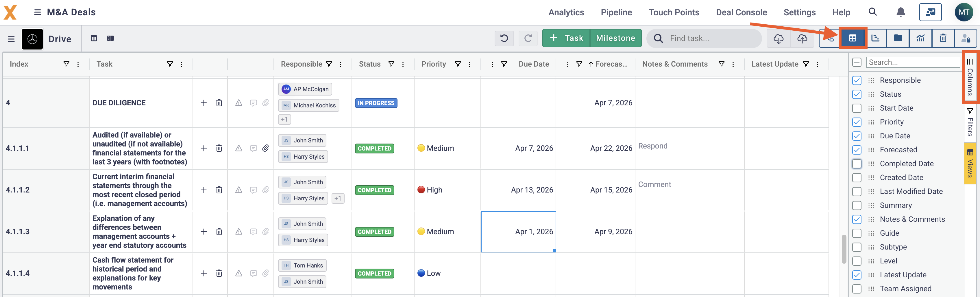This screenshot has width=980, height=297.
Task: Click the undo arrow button
Action: tap(504, 38)
